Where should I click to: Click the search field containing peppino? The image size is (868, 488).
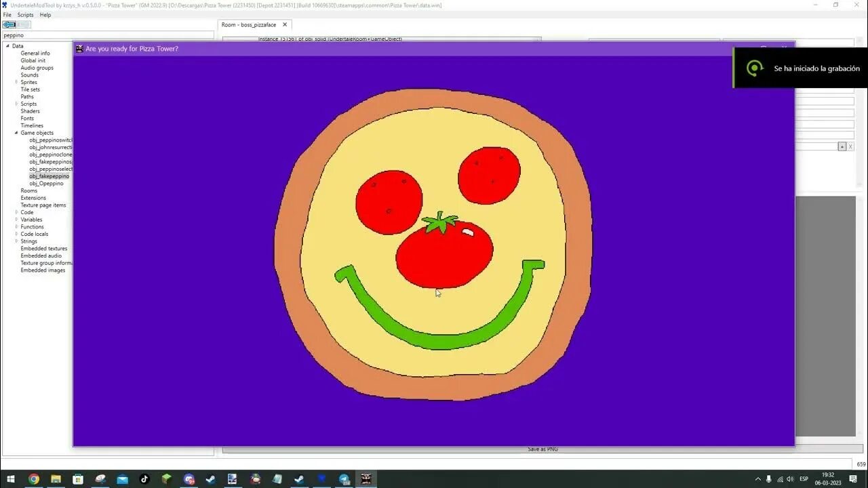pyautogui.click(x=107, y=35)
